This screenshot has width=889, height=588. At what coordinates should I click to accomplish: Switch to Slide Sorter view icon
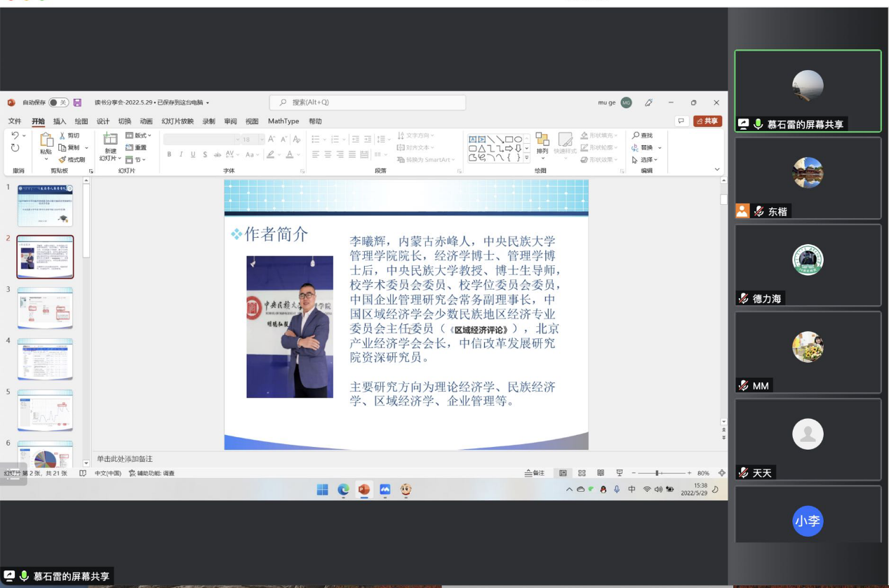click(582, 473)
